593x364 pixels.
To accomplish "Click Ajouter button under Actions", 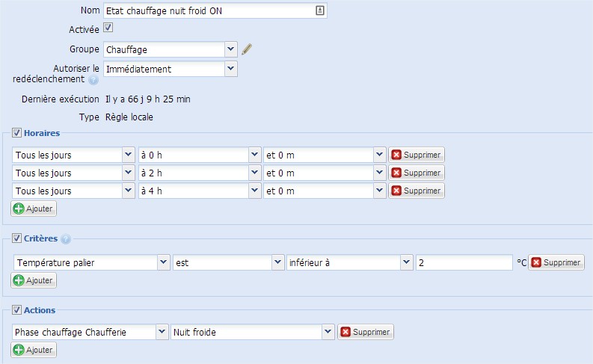I will (x=34, y=350).
